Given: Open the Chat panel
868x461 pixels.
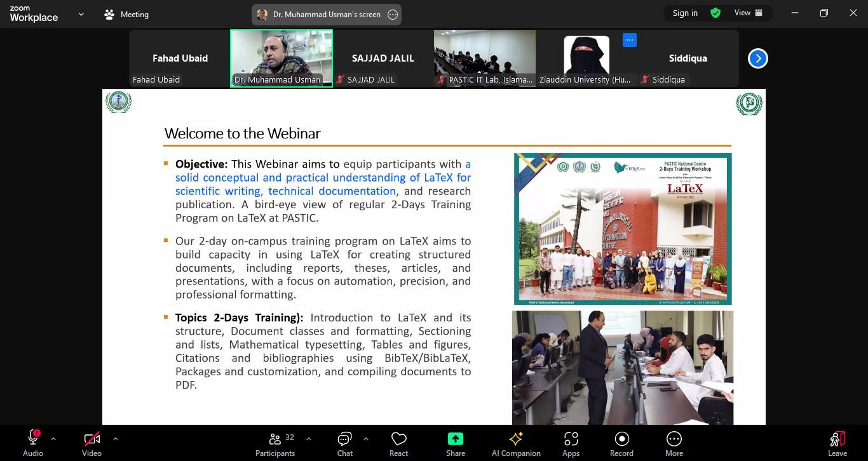Looking at the screenshot, I should click(344, 444).
